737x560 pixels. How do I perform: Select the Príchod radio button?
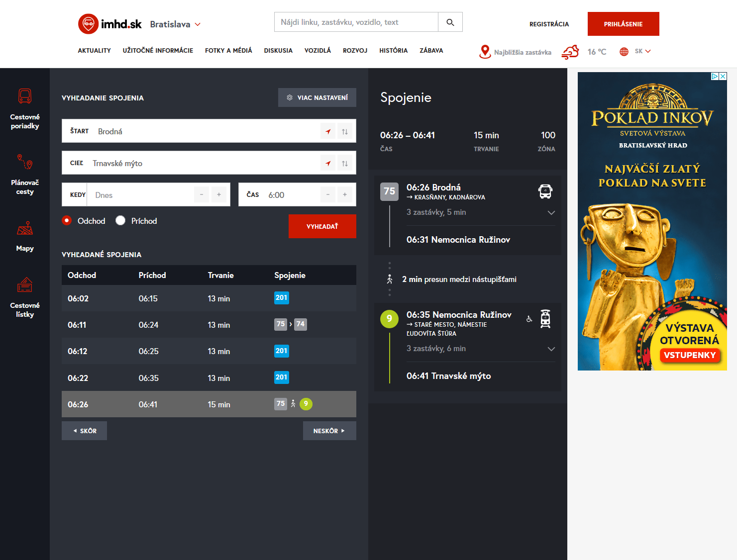point(120,221)
